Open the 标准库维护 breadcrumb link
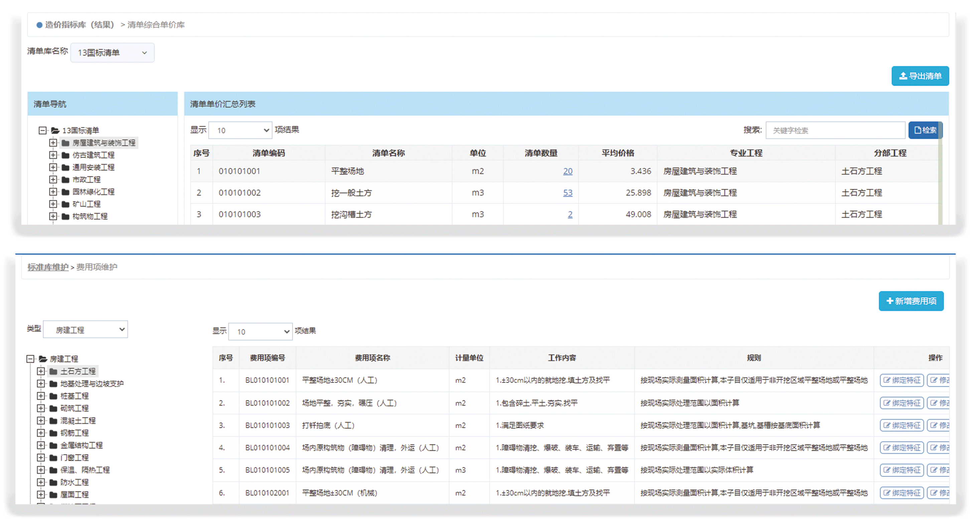 (x=48, y=267)
